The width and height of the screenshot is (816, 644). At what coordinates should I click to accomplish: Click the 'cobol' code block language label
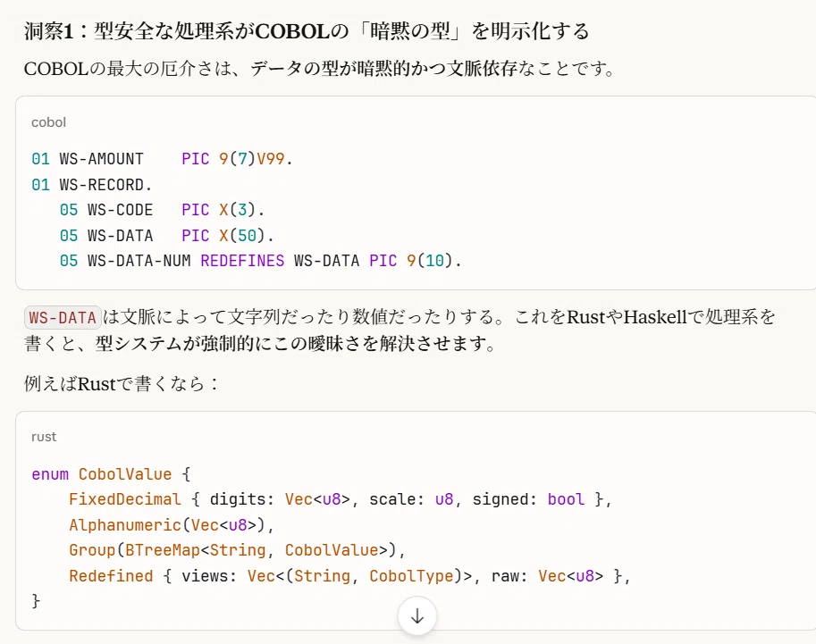[48, 122]
